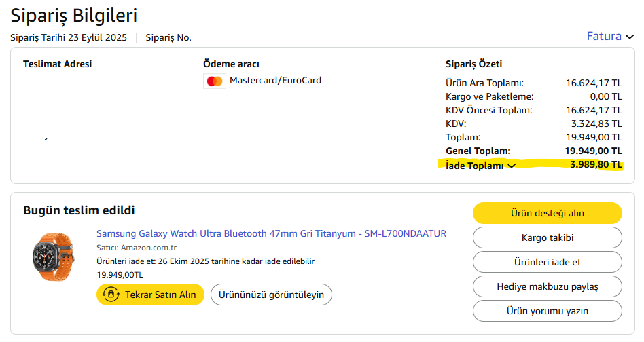Click the Tekrar Satın Alın button
This screenshot has width=644, height=342.
tap(150, 294)
